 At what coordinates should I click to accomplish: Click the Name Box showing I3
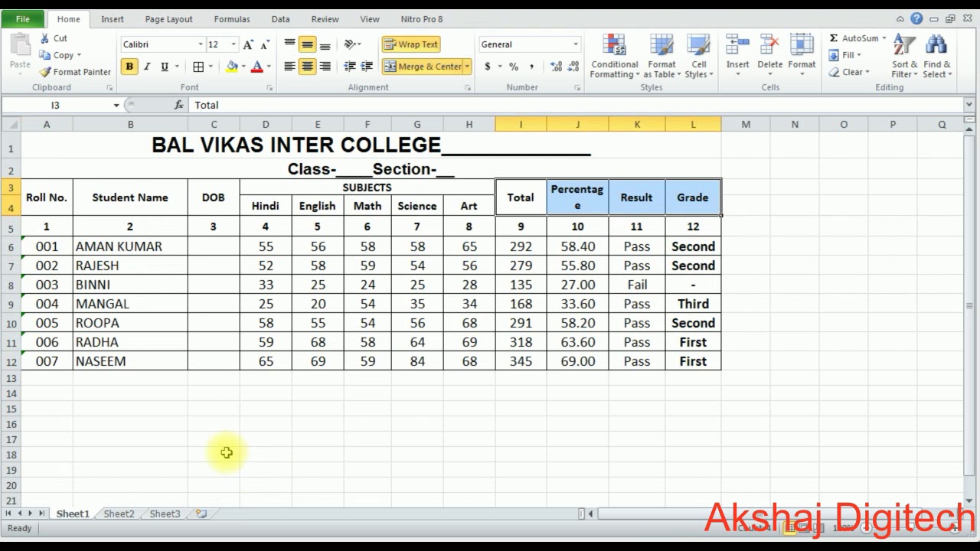(x=56, y=105)
